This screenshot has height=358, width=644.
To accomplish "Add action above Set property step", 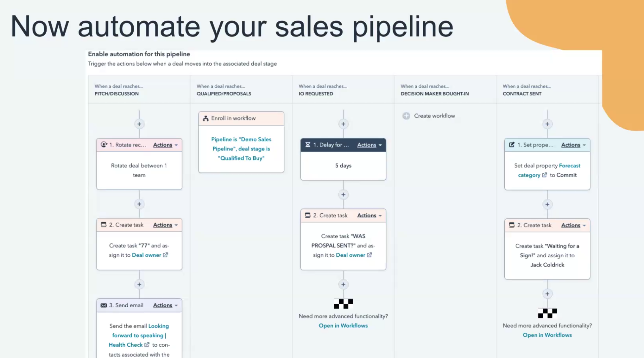I will tap(547, 124).
